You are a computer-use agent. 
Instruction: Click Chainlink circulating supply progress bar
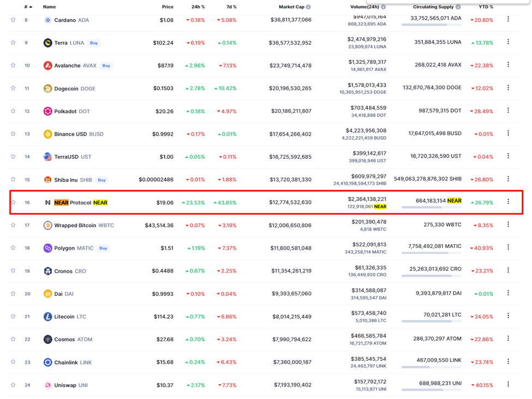431,367
